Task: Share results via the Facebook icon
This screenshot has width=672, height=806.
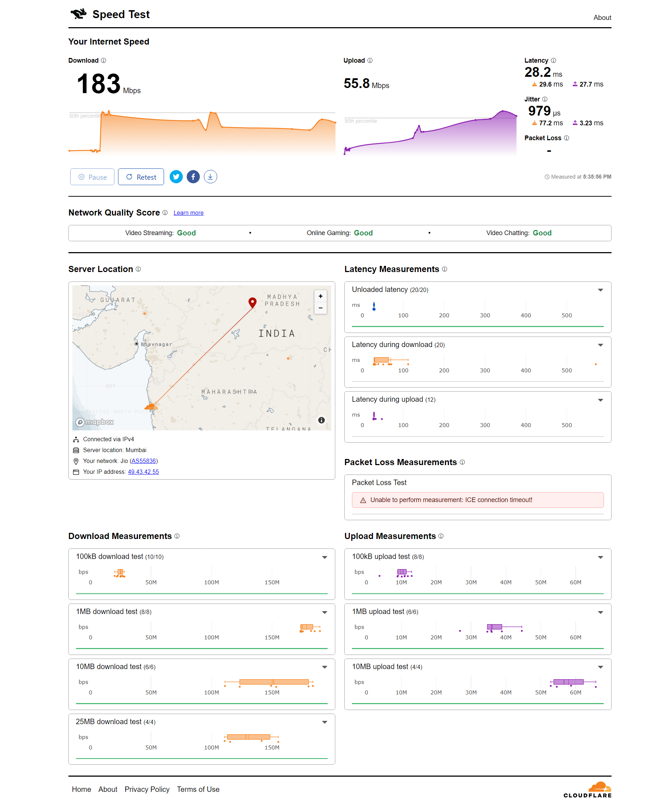Action: 193,177
